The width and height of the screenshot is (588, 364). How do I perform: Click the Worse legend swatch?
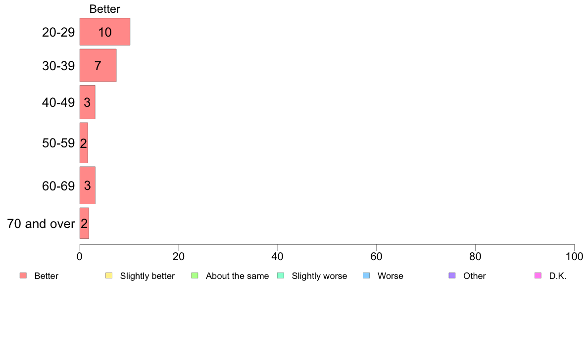pos(366,275)
